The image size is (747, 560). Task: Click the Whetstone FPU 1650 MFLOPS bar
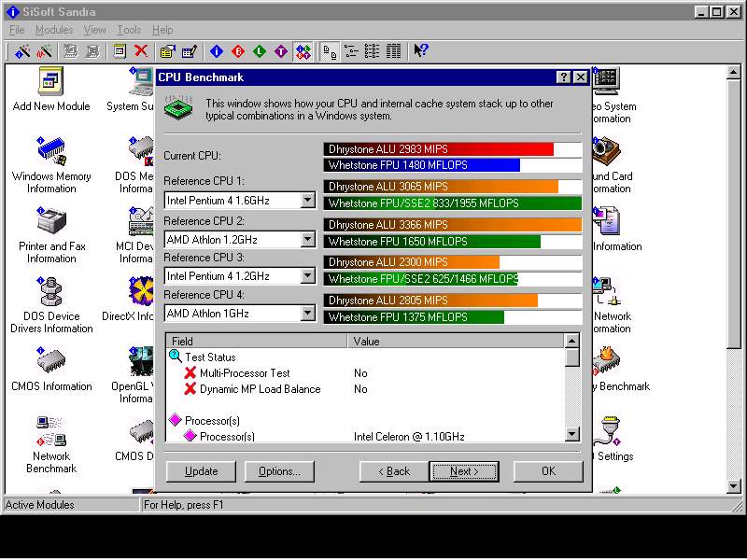point(432,242)
